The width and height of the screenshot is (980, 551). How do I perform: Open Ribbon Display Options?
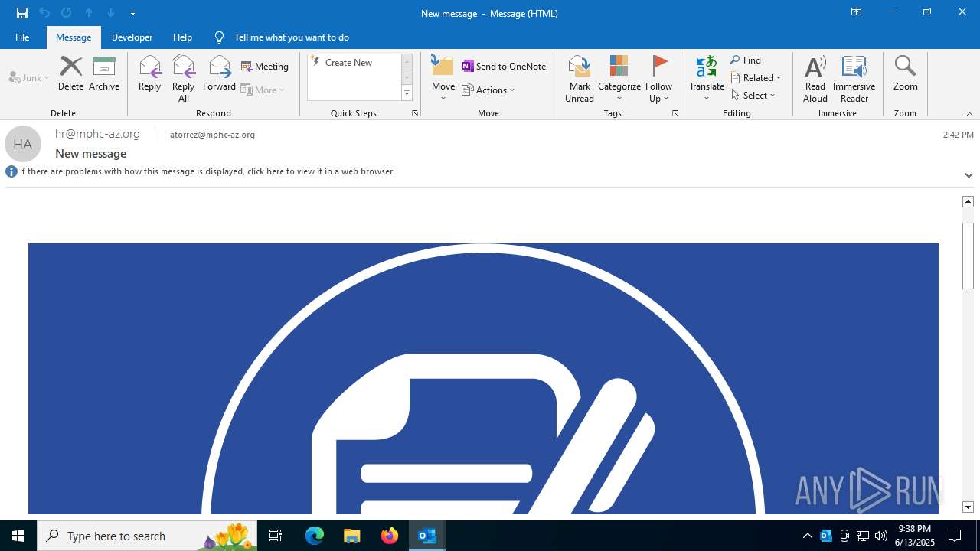coord(856,12)
